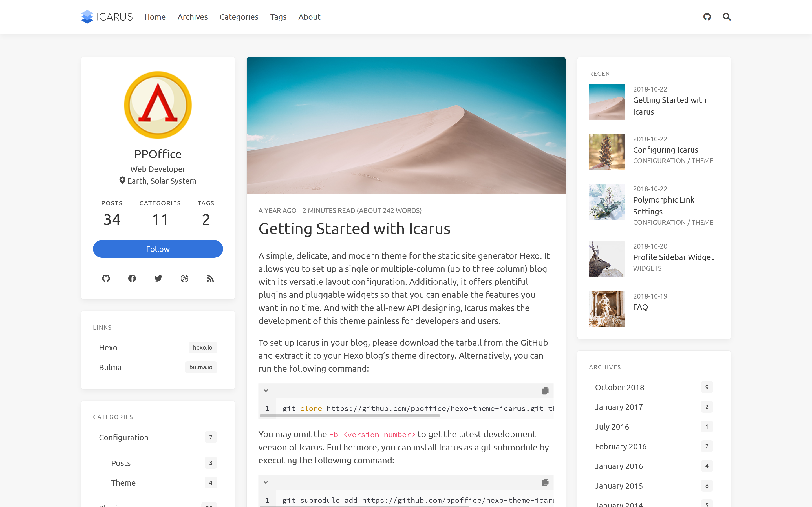Viewport: 812px width, 507px height.
Task: Open the Categories menu item
Action: point(239,17)
